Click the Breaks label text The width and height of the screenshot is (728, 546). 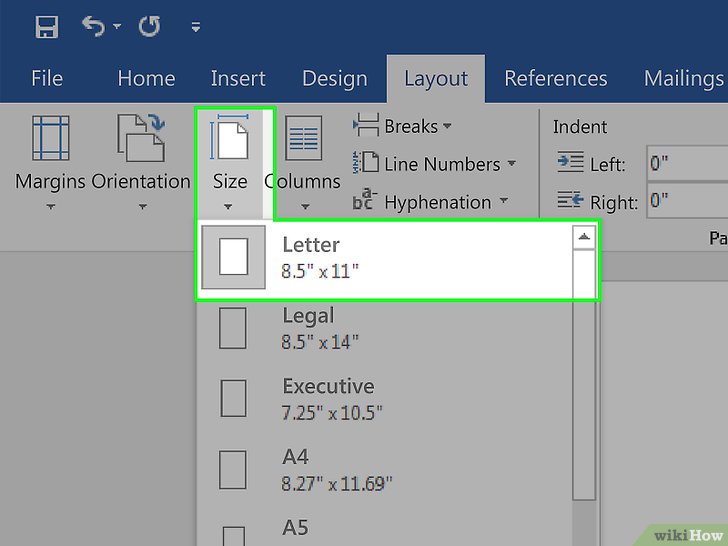(411, 126)
